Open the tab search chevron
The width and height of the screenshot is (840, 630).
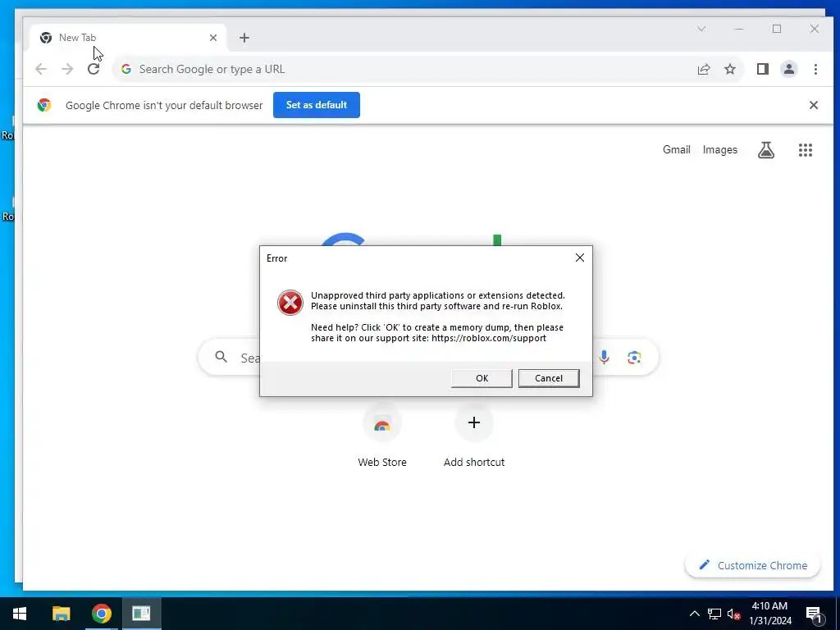(701, 29)
